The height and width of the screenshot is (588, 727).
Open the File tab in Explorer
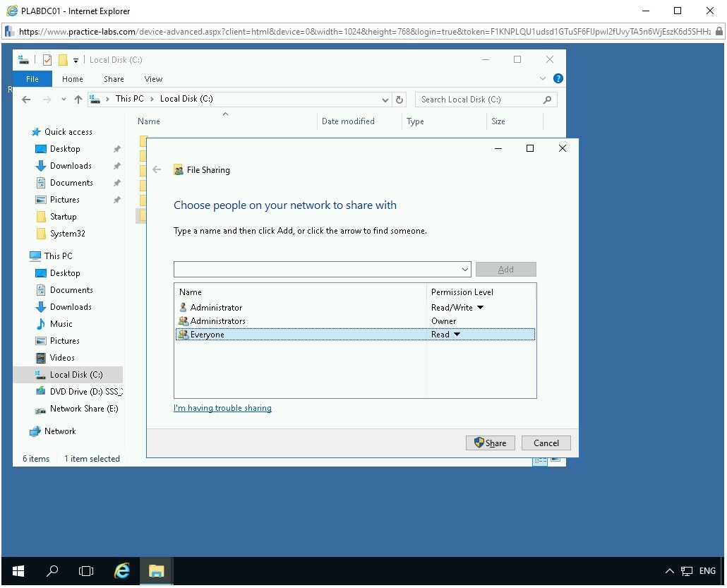pyautogui.click(x=32, y=79)
